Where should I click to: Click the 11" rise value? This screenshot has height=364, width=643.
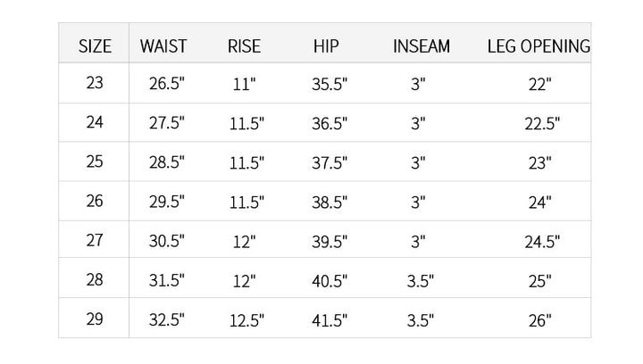(244, 85)
